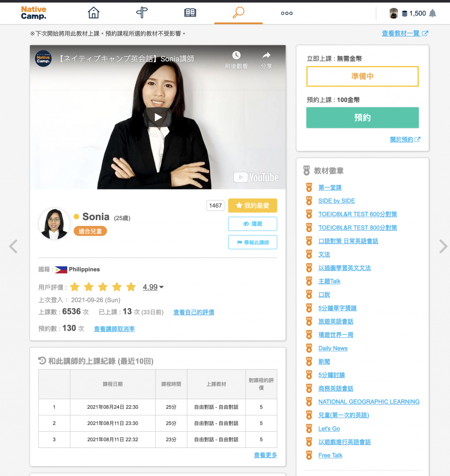Click the 準備中 instant lesson button

[362, 76]
